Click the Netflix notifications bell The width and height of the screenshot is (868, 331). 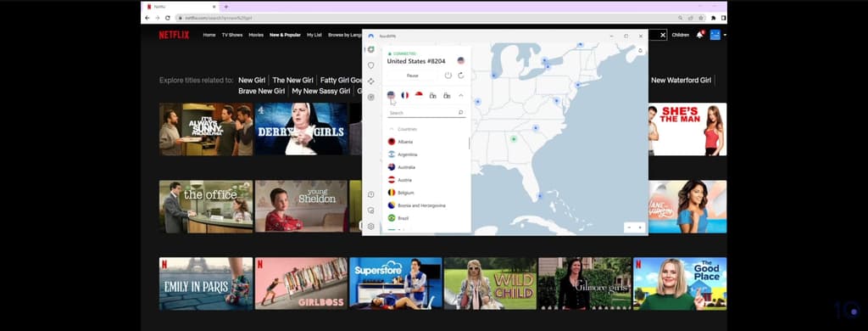click(699, 35)
